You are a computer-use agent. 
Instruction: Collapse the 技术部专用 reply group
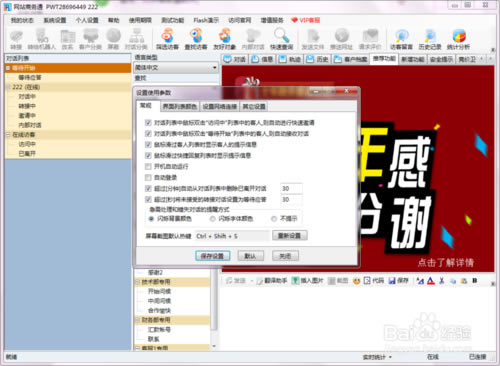pos(138,282)
